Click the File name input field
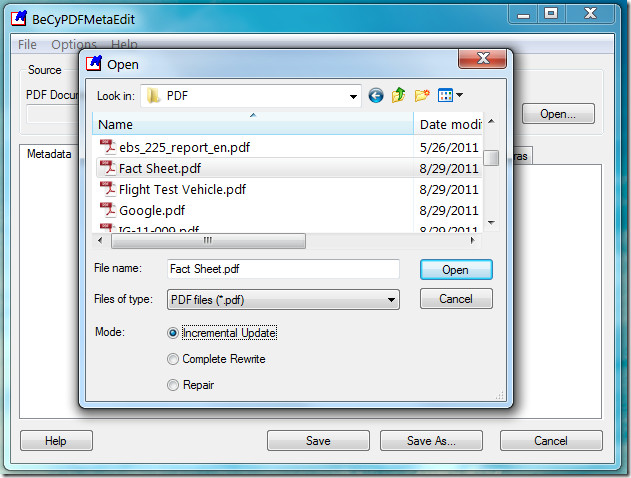Viewport: 631px width, 478px height. click(283, 269)
